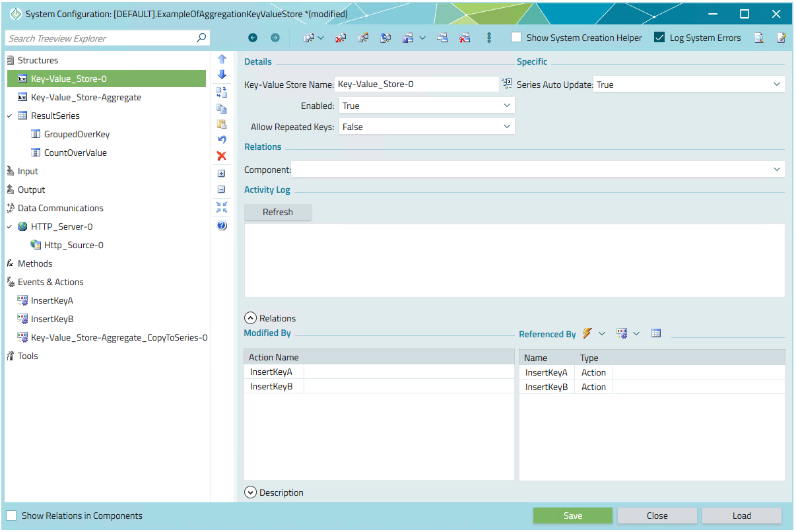Uncheck the Log System Errors checkbox
Screen dimensions: 796x532
tap(659, 38)
